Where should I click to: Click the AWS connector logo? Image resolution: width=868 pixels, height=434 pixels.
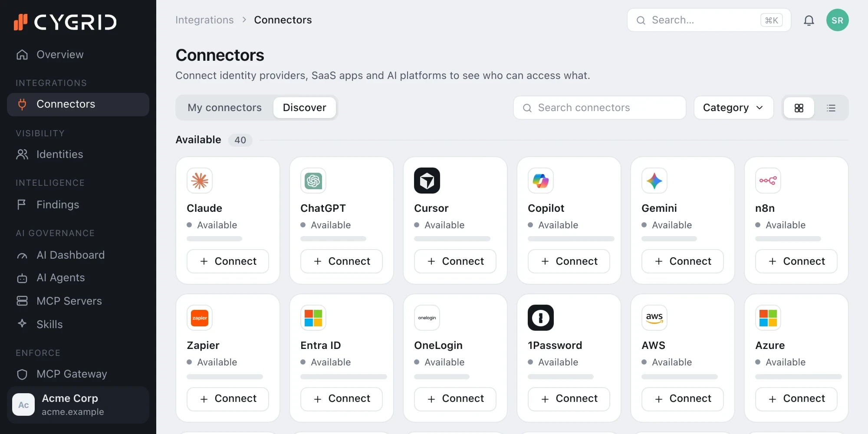click(654, 318)
